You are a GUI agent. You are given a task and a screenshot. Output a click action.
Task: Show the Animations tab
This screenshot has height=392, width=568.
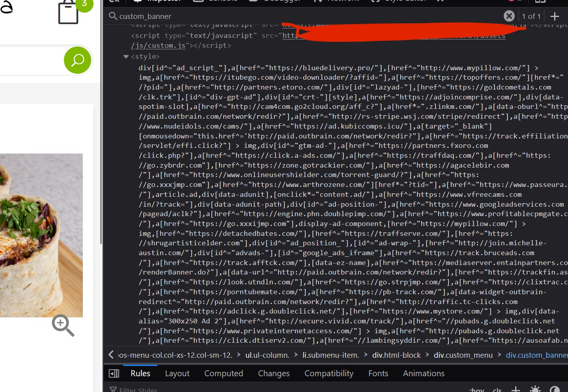point(424,373)
